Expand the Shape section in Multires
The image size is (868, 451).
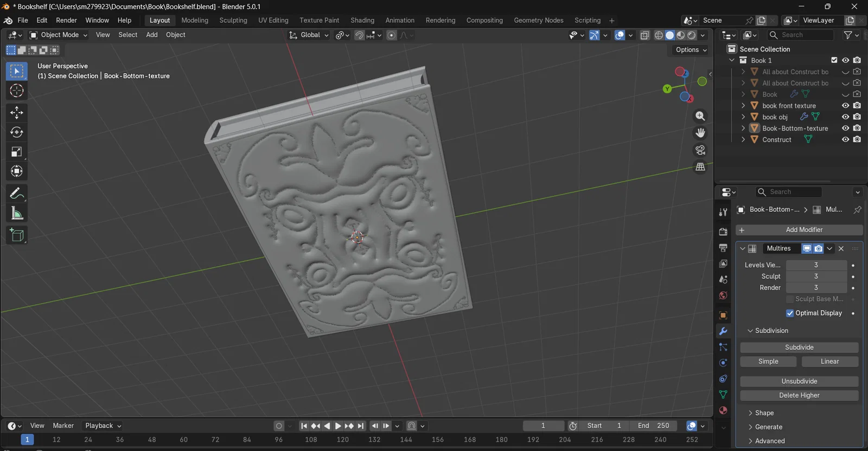764,413
